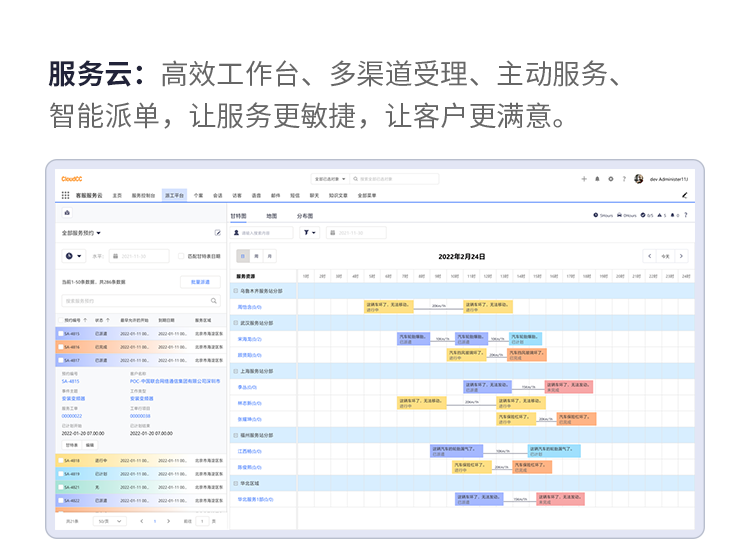Enable the 匹配甘特表日期 checkbox

tap(181, 256)
